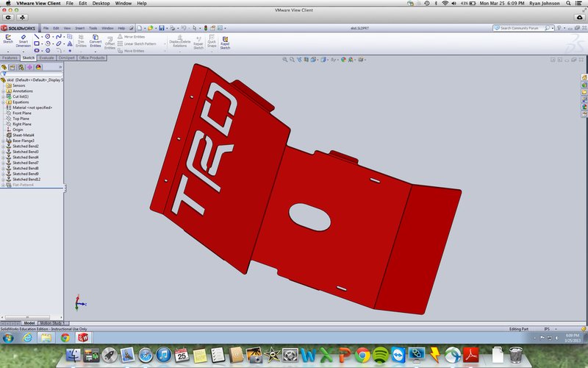Click the Print icon in toolbar
This screenshot has width=588, height=368.
coord(172,28)
